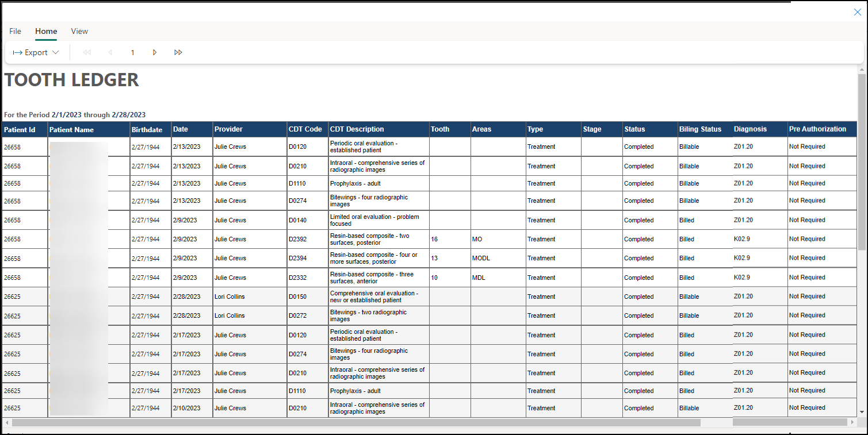Screen dimensions: 868x435
Task: Click Resin-based composite three surfaces anterior cell
Action: [x=379, y=278]
